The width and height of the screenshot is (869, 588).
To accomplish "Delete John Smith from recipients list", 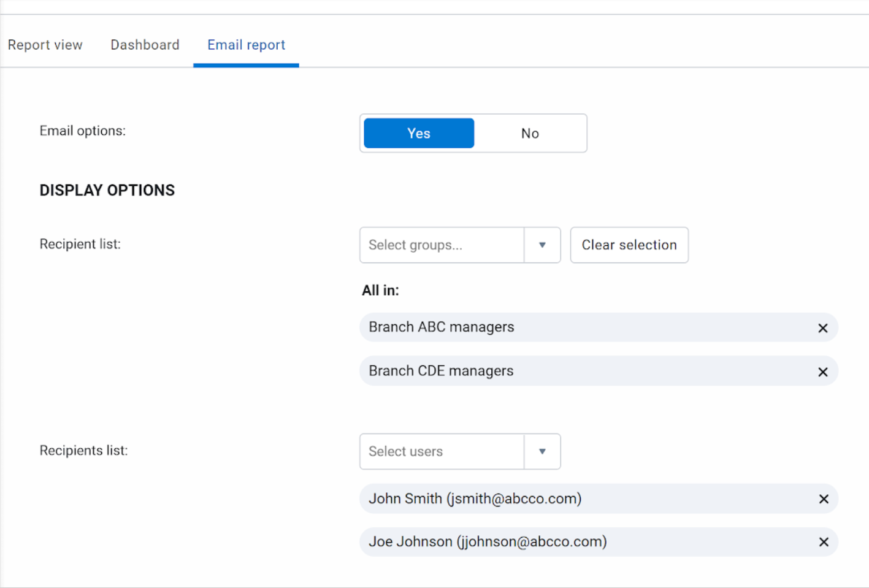I will [823, 499].
